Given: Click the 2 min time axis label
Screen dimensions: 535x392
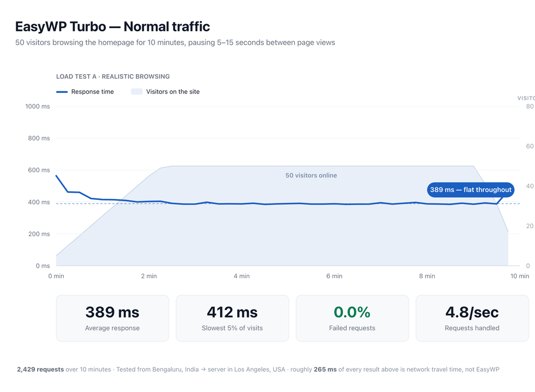Looking at the screenshot, I should tap(149, 276).
